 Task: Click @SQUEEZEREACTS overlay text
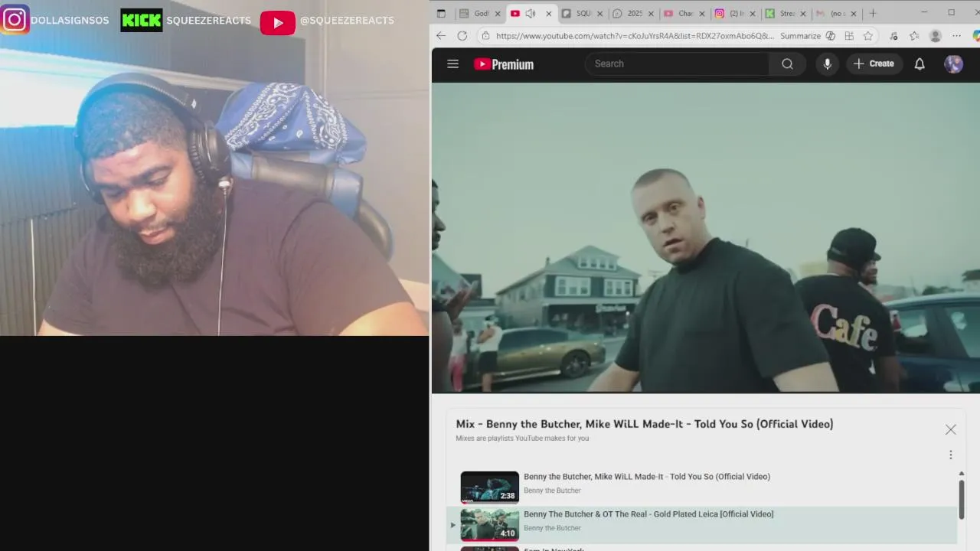click(347, 21)
